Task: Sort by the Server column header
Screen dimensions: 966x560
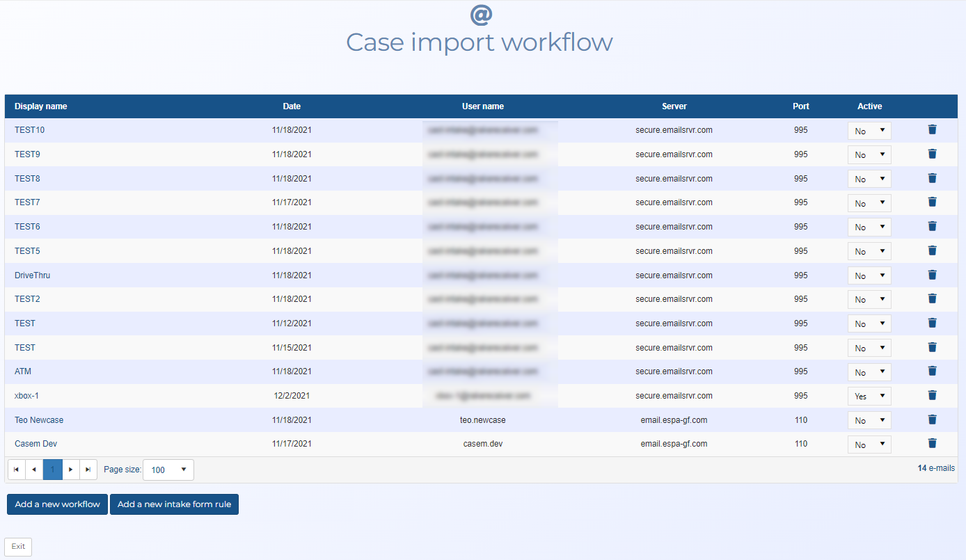Action: point(674,106)
